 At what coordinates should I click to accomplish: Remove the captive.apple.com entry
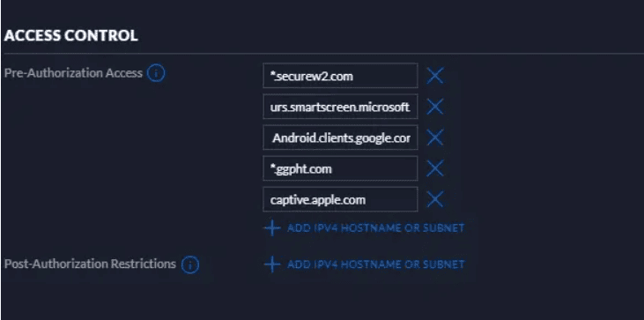[435, 199]
